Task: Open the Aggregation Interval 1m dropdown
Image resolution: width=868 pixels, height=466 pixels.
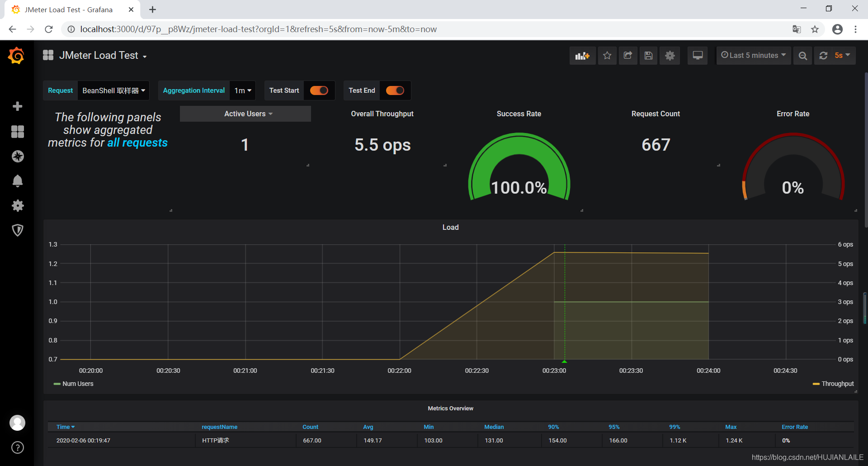Action: (243, 90)
